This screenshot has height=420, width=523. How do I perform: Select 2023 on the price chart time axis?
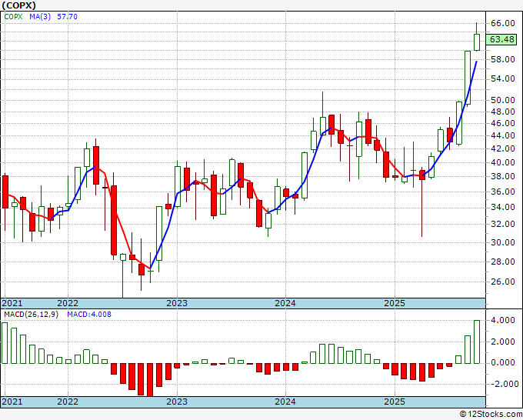coord(177,303)
